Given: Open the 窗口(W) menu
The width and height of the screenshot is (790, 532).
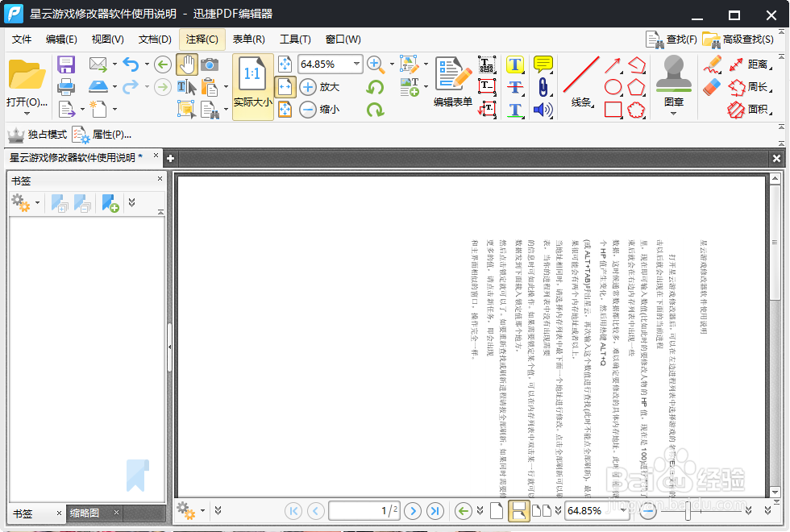Looking at the screenshot, I should (343, 39).
